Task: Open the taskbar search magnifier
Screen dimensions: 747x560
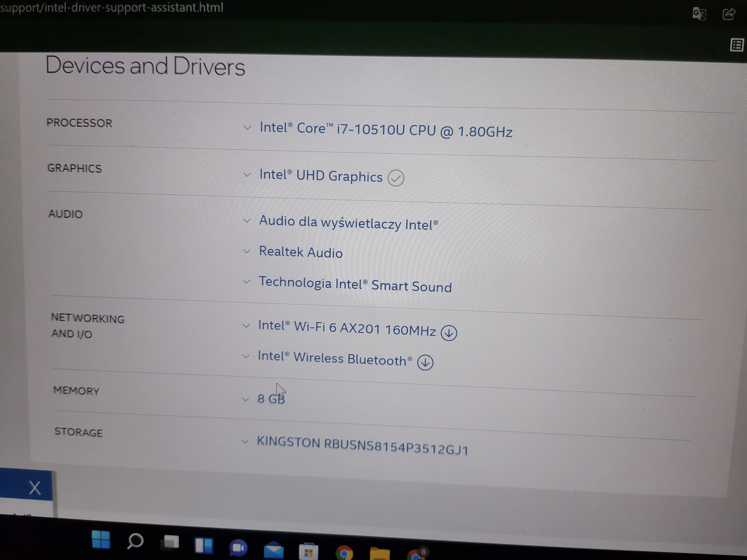Action: 135,541
